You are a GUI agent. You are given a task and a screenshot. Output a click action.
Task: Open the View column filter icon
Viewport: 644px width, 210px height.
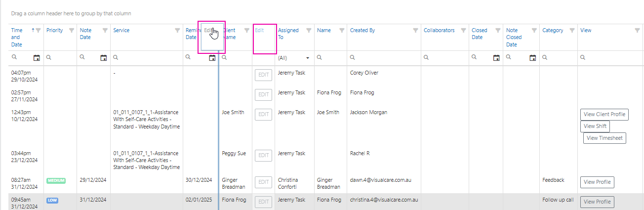pos(637,30)
